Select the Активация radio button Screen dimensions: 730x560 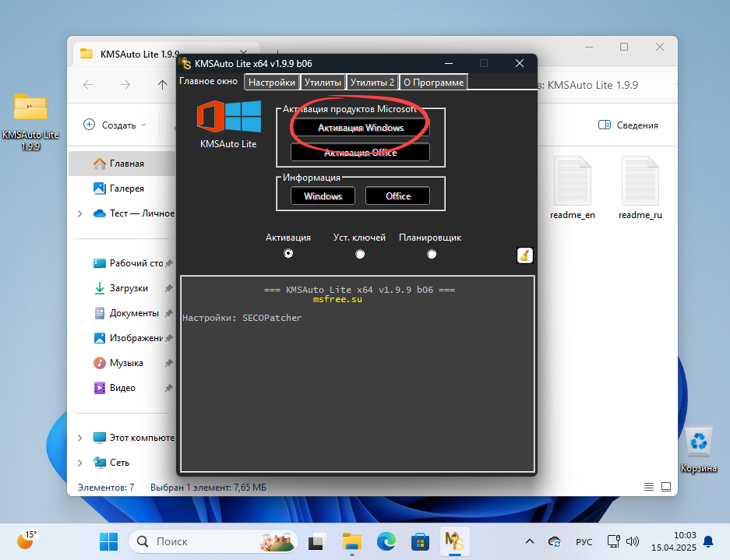[x=288, y=252]
